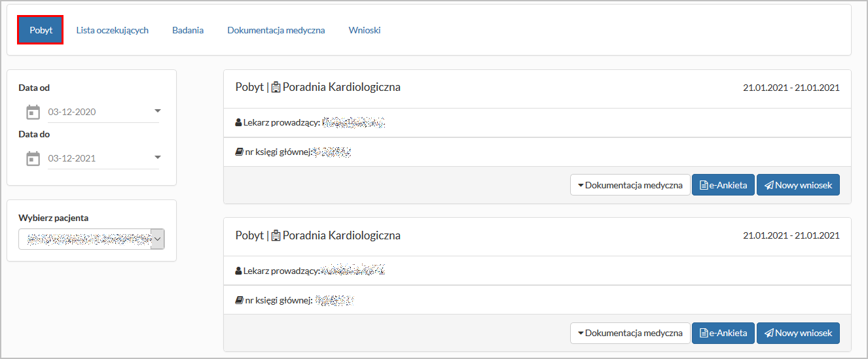Open the Badania tab

click(188, 30)
